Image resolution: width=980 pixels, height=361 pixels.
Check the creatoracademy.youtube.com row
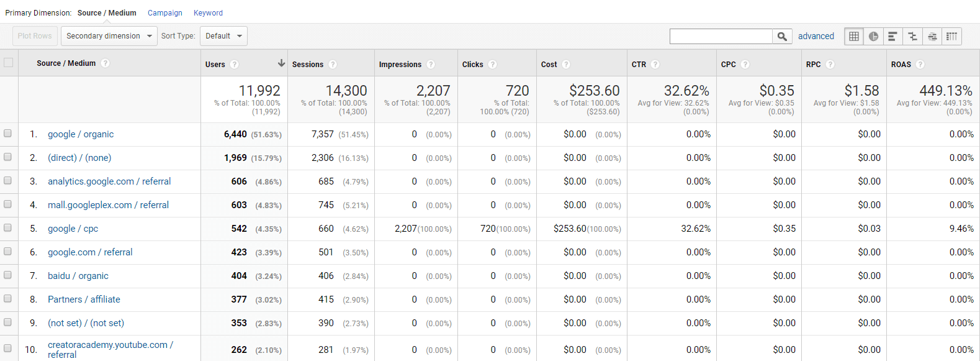7,348
